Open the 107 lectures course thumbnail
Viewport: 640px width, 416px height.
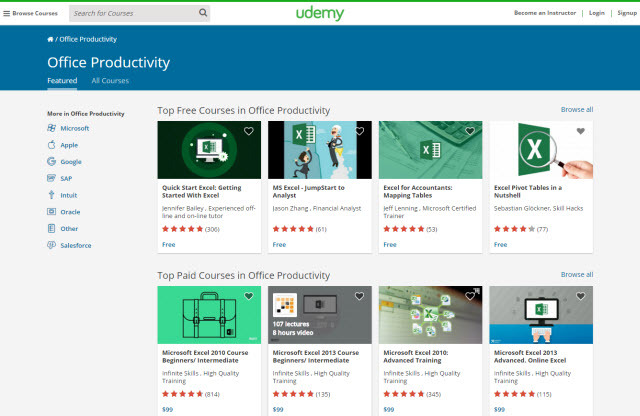click(320, 315)
